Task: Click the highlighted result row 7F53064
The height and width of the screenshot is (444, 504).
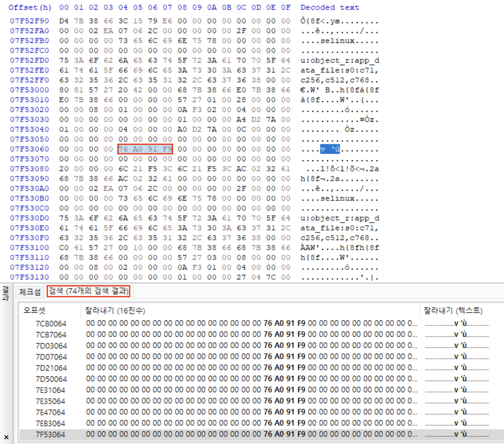Action: (51, 434)
